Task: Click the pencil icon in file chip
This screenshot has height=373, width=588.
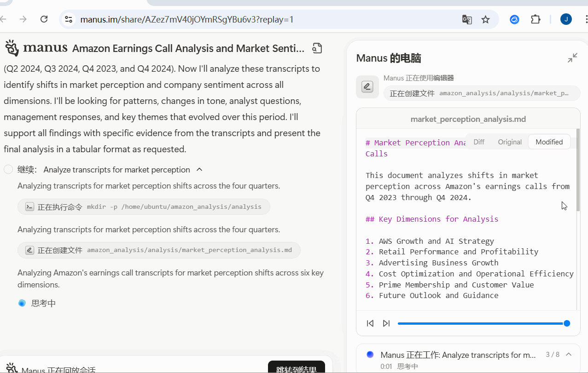Action: point(29,250)
